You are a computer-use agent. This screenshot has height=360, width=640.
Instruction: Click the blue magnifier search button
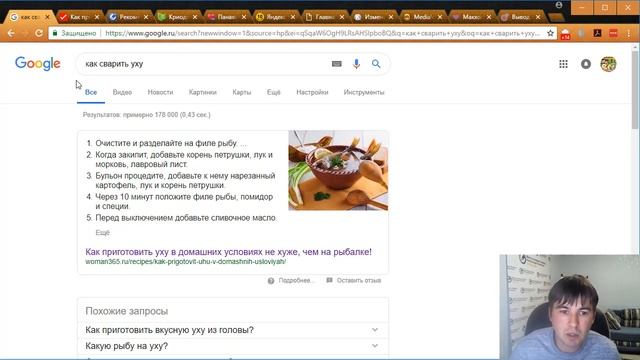tap(376, 64)
